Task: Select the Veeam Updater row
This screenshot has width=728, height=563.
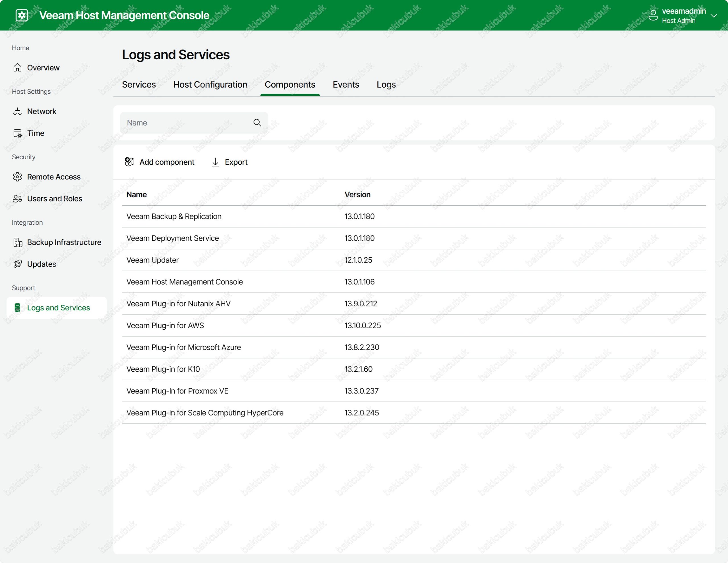Action: [152, 260]
